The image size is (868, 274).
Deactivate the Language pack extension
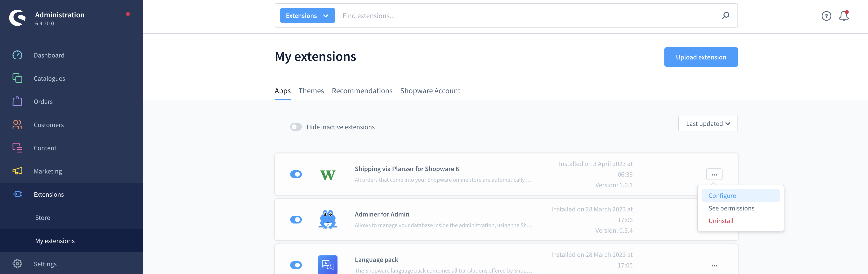tap(296, 265)
